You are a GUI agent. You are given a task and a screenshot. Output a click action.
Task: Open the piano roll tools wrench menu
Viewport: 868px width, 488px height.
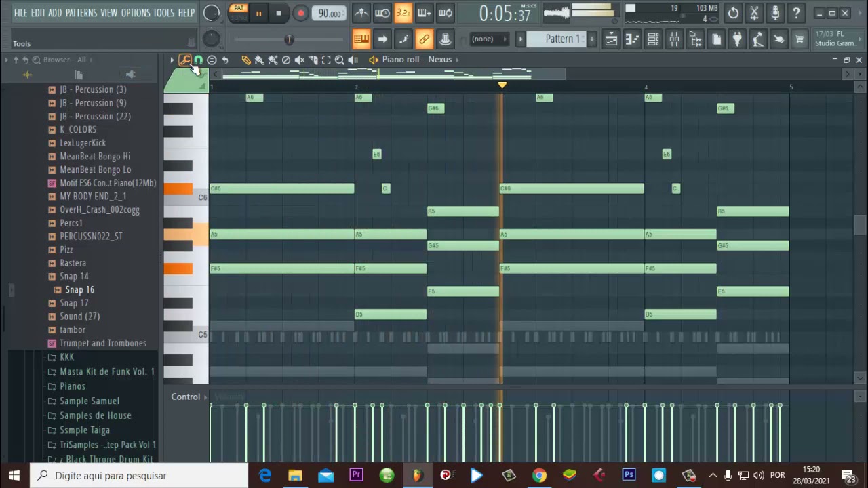click(x=184, y=60)
